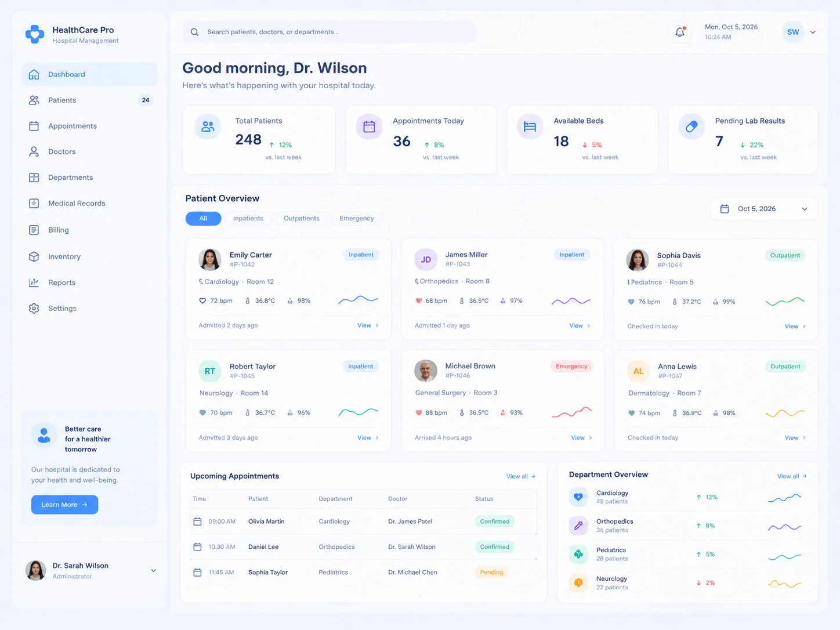Click the Total Patients card icon
Screen dimensions: 840x630
[208, 126]
